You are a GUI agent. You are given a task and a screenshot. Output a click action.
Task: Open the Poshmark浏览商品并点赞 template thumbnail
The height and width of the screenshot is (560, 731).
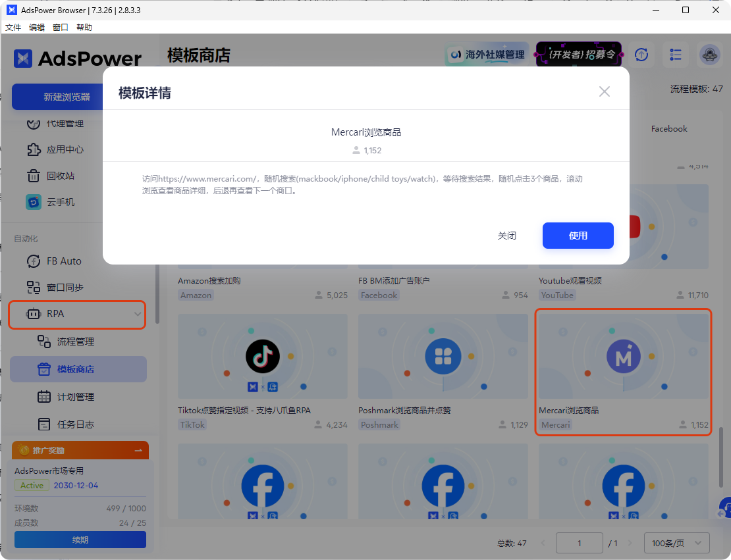443,355
